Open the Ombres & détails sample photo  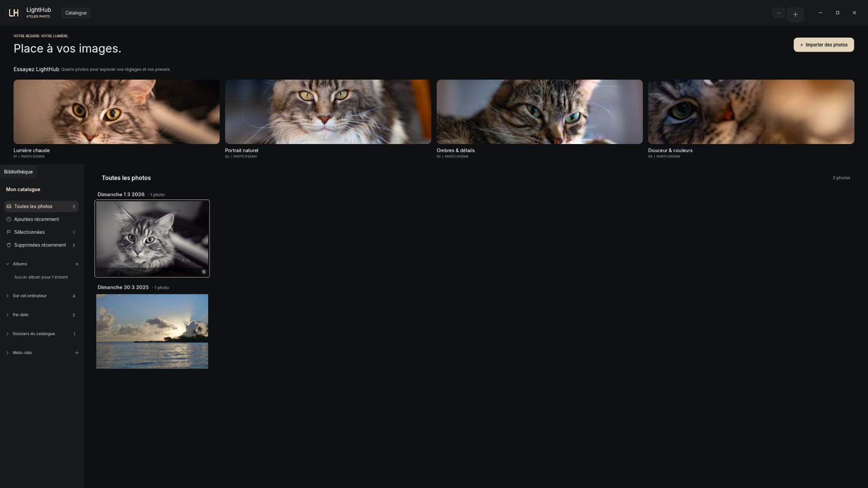click(540, 112)
